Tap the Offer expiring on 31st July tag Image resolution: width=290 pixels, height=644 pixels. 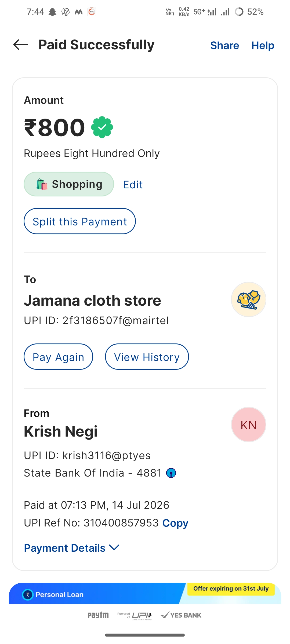[x=231, y=589]
